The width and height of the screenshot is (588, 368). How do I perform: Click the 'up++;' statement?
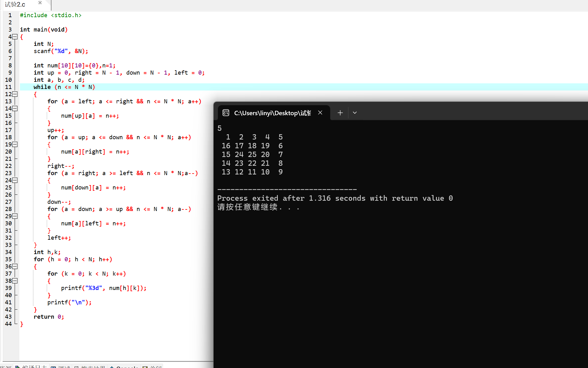[56, 130]
